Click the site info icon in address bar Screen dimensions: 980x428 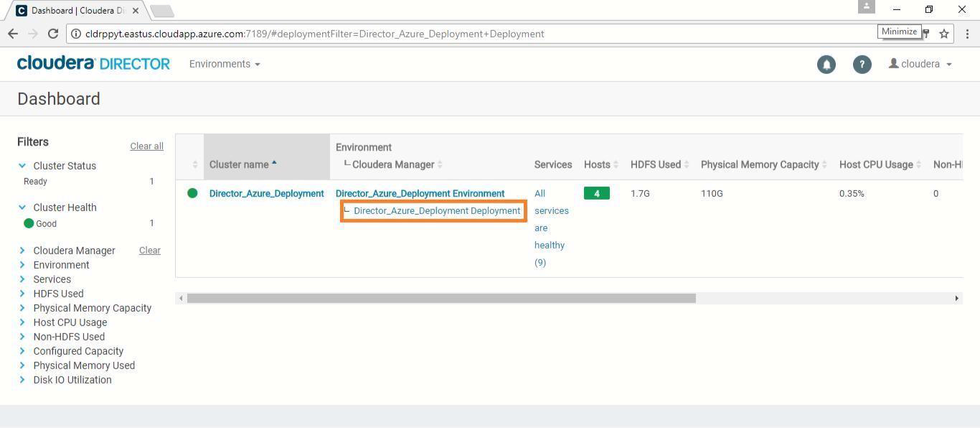click(75, 34)
